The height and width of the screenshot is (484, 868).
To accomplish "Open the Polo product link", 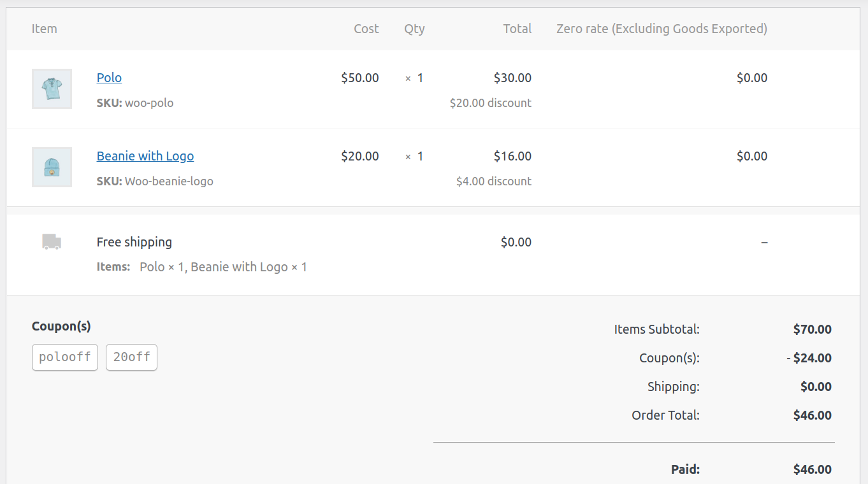I will (109, 78).
